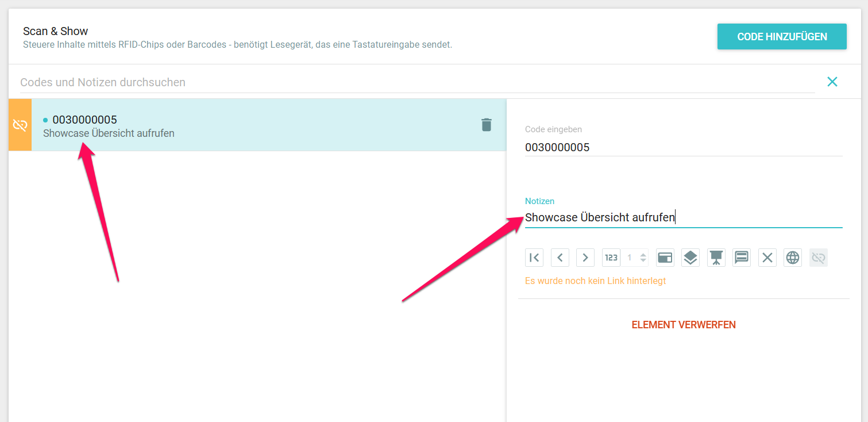Select the layers stack icon
Screen dimensions: 868x422
[x=690, y=258]
